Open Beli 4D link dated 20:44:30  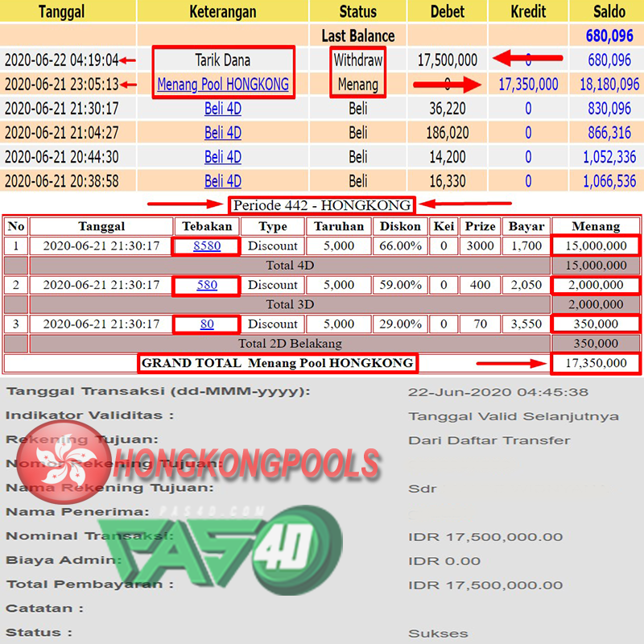point(223,157)
